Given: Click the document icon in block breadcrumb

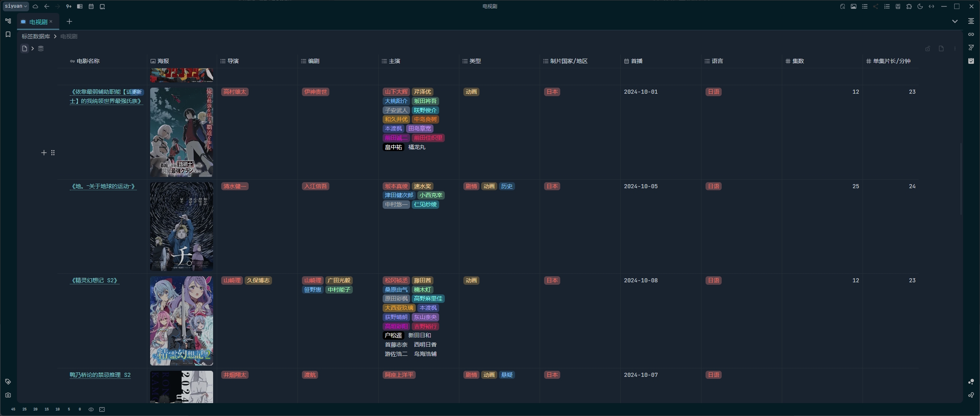Looking at the screenshot, I should (25, 48).
